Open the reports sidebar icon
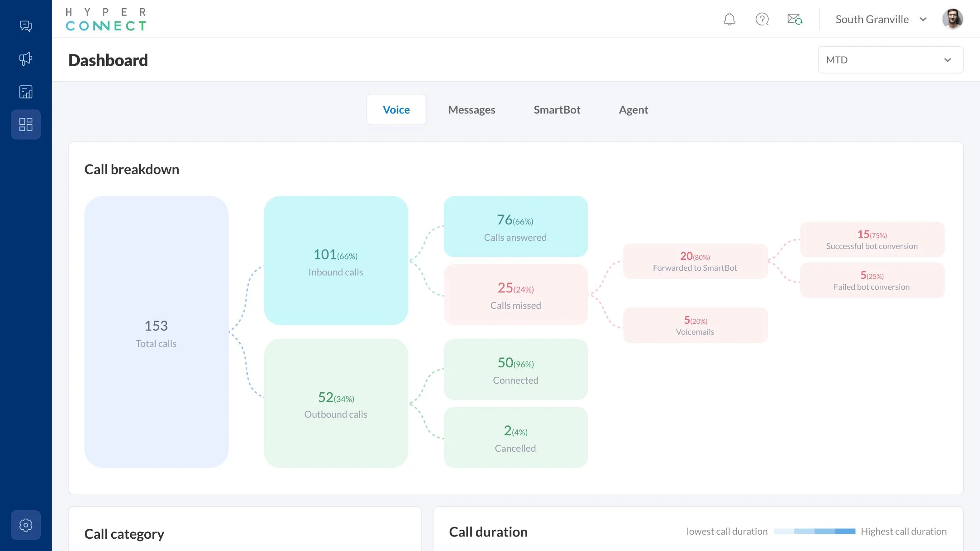Screen dimensions: 980x551 click(26, 92)
